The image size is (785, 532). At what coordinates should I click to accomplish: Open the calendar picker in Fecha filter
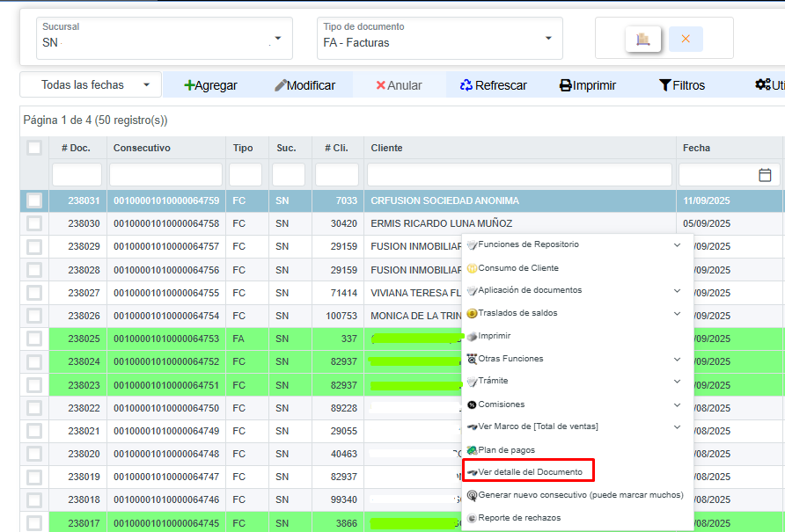pyautogui.click(x=765, y=175)
